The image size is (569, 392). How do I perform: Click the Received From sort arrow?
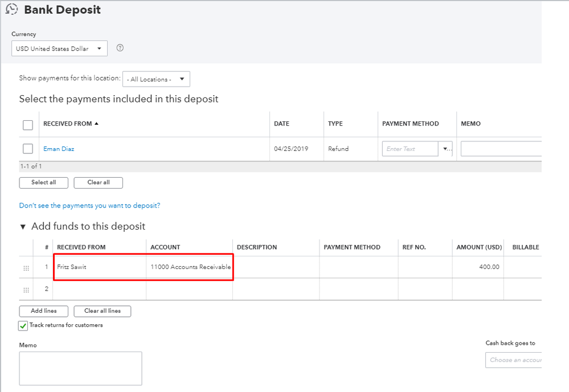[x=96, y=124]
